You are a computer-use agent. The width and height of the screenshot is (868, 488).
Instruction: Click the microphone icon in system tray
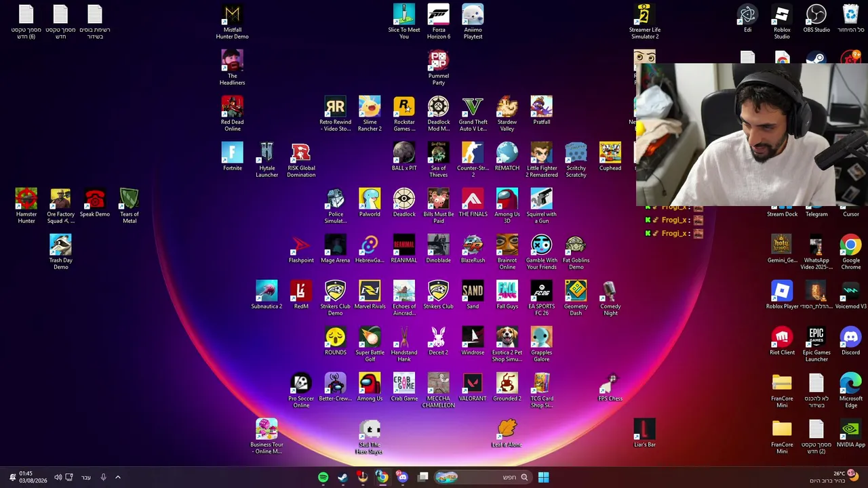pyautogui.click(x=103, y=477)
